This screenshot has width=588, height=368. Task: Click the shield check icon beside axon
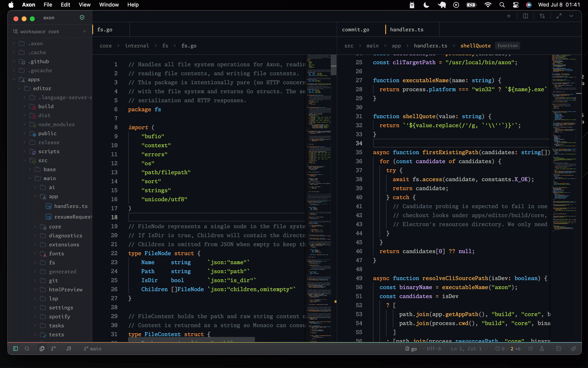(x=82, y=18)
